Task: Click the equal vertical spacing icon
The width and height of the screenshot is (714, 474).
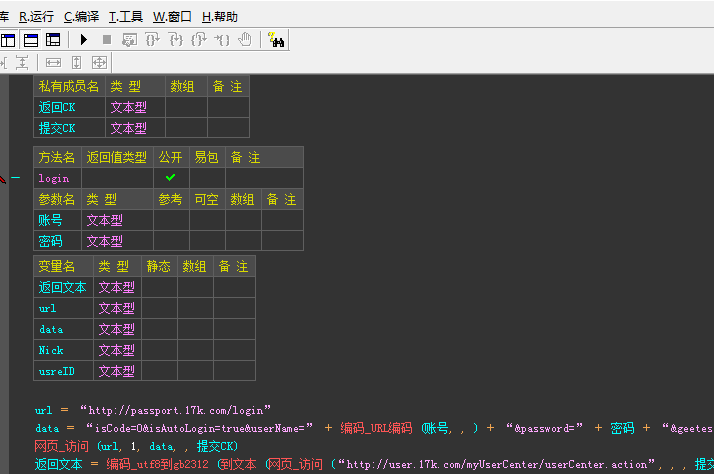Action: click(21, 62)
